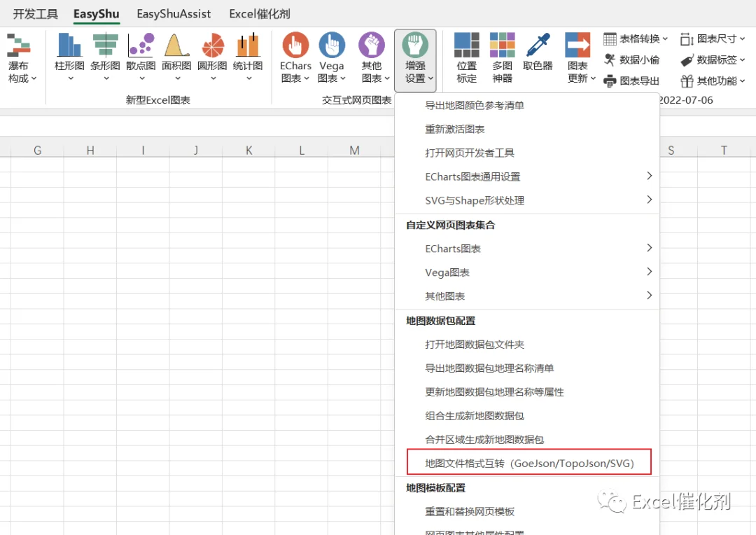
Task: Open the Vega图表 menu
Action: (332, 58)
